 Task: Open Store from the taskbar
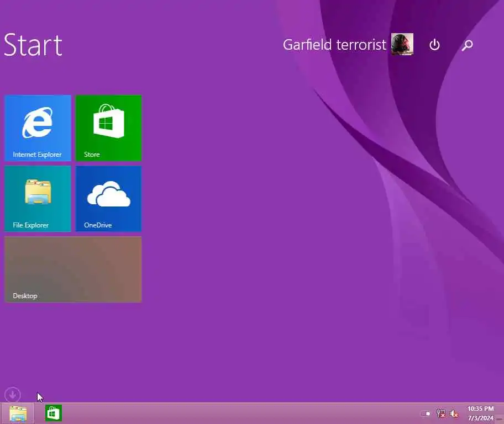tap(54, 413)
